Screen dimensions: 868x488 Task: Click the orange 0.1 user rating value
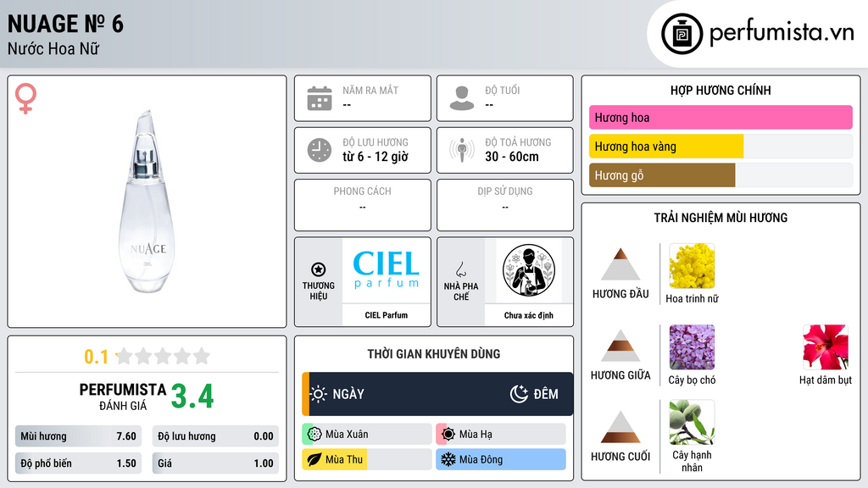(97, 357)
